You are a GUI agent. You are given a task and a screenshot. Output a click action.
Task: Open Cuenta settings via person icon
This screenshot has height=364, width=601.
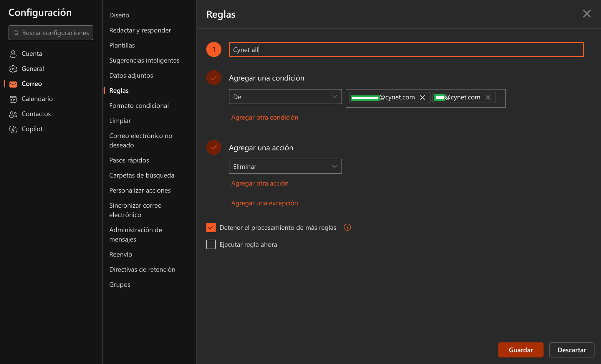13,54
